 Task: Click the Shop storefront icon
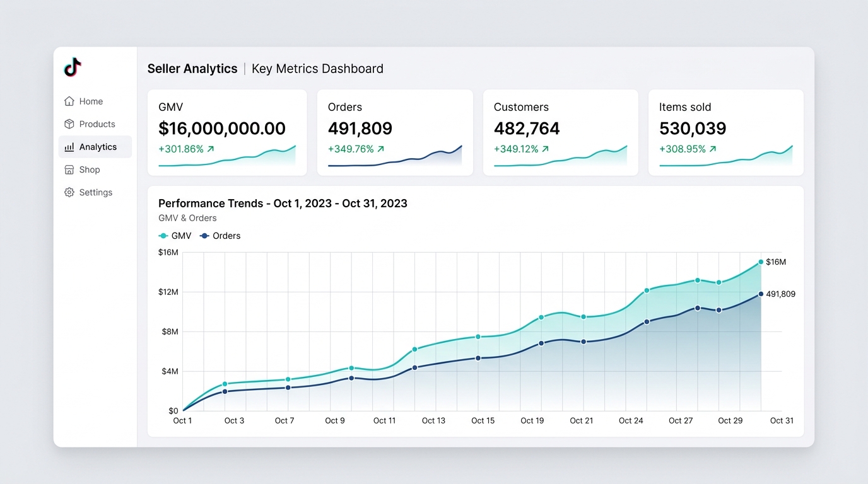[x=69, y=170]
